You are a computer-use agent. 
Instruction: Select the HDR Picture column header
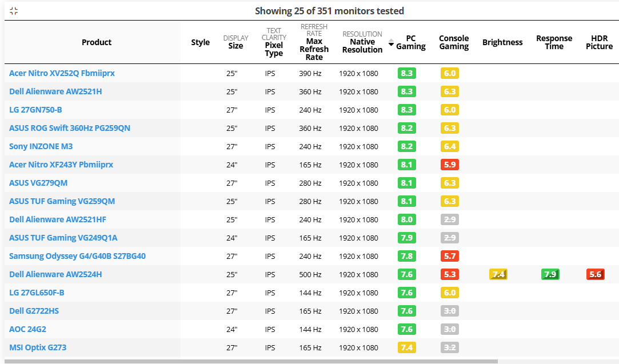[599, 42]
